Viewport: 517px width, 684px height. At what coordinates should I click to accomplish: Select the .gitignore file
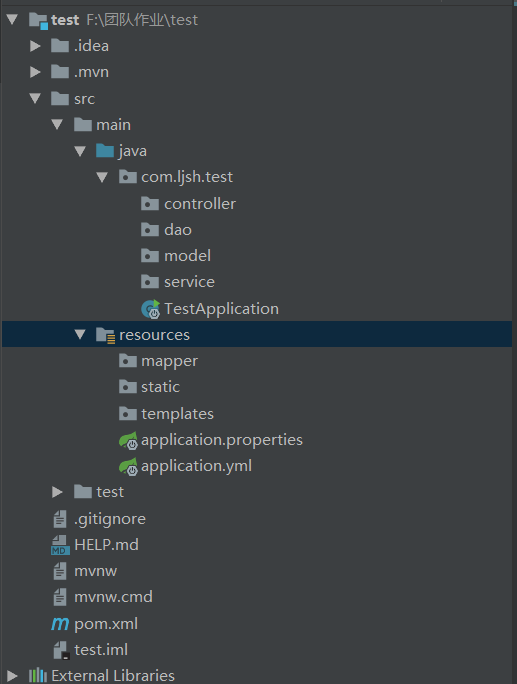point(99,519)
